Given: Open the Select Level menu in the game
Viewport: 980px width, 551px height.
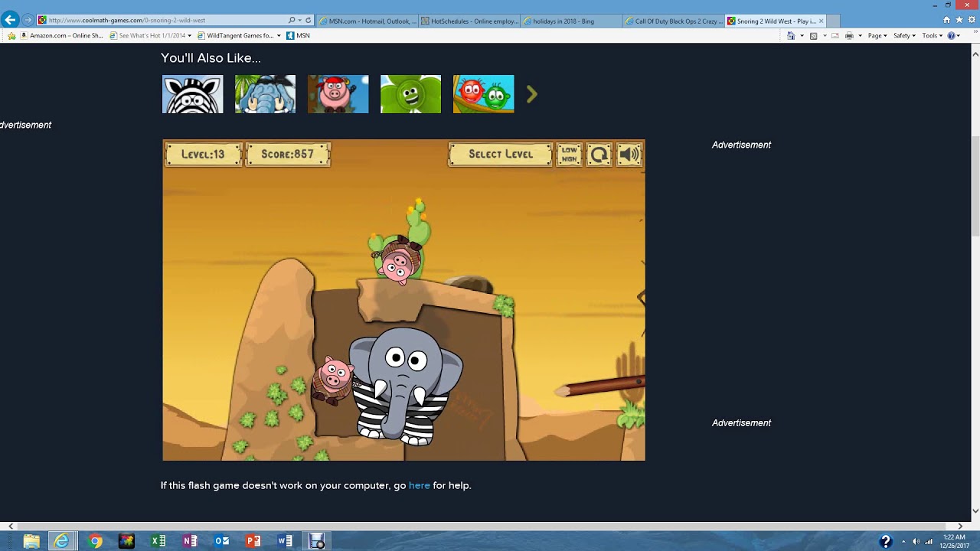Looking at the screenshot, I should 500,155.
